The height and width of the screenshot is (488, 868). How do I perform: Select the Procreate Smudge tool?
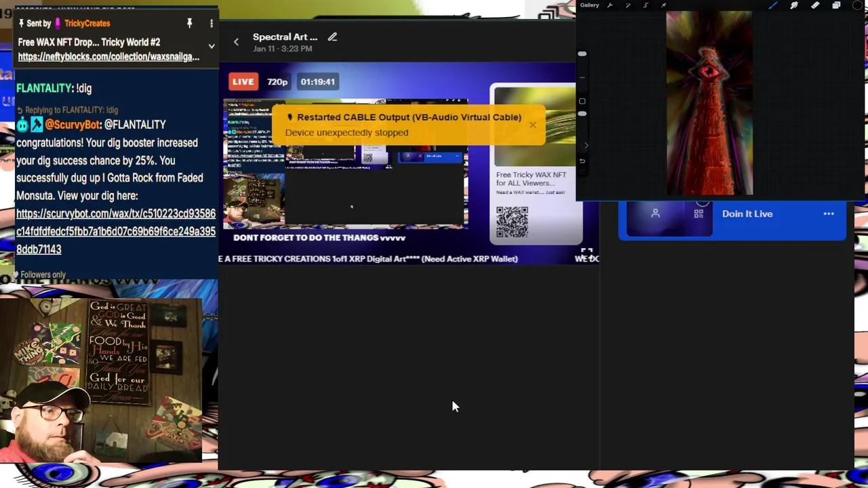click(x=794, y=5)
